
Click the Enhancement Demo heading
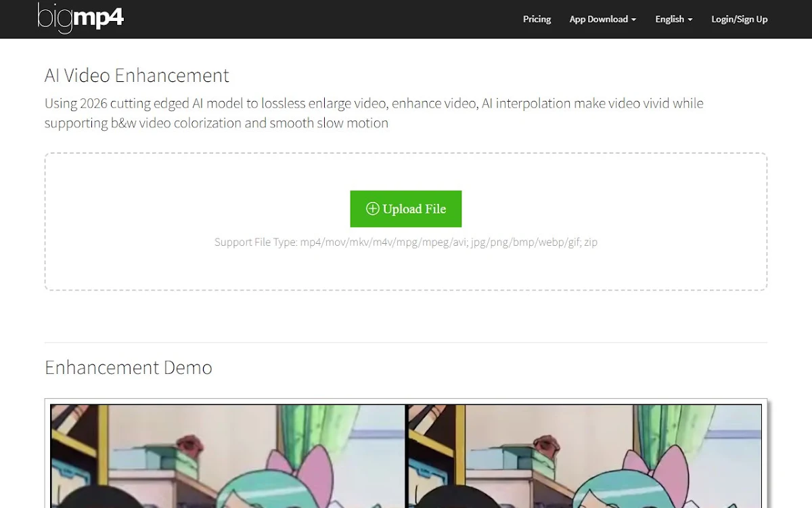[129, 368]
